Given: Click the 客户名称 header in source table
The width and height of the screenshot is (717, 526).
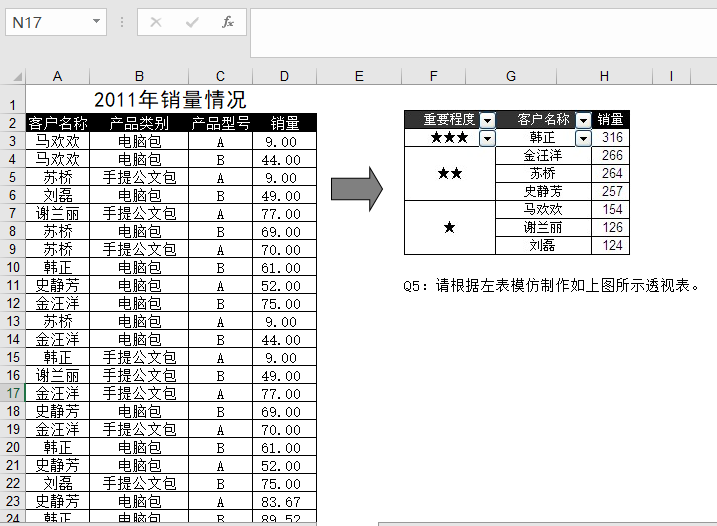Looking at the screenshot, I should (58, 123).
